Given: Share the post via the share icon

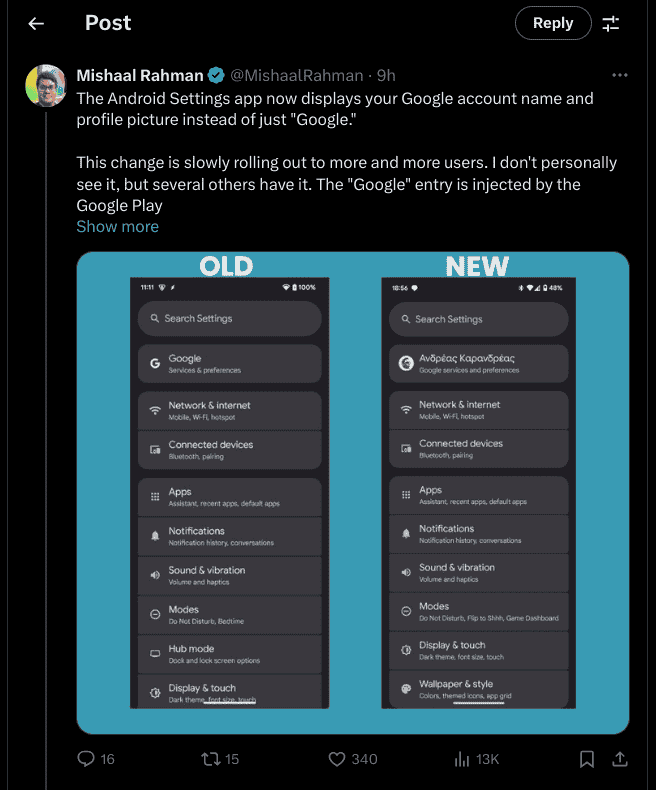Looking at the screenshot, I should pyautogui.click(x=620, y=759).
